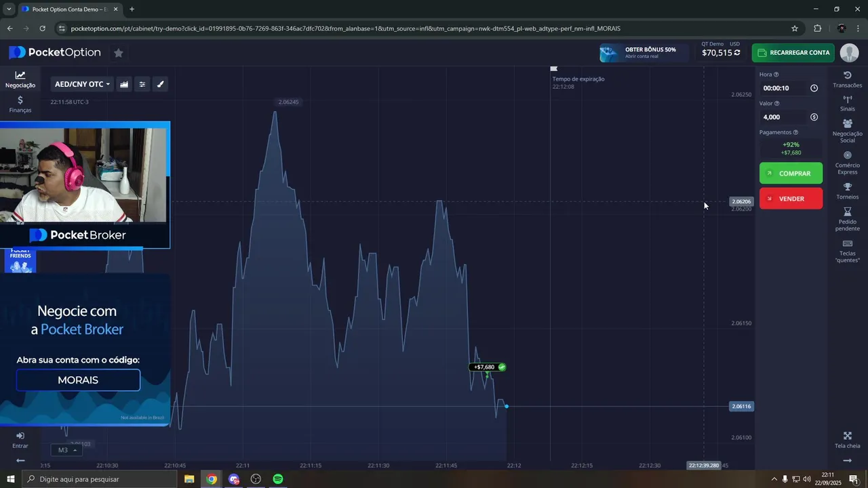868x488 pixels.
Task: Click the +$7,680 trade marker on chart
Action: click(x=488, y=367)
